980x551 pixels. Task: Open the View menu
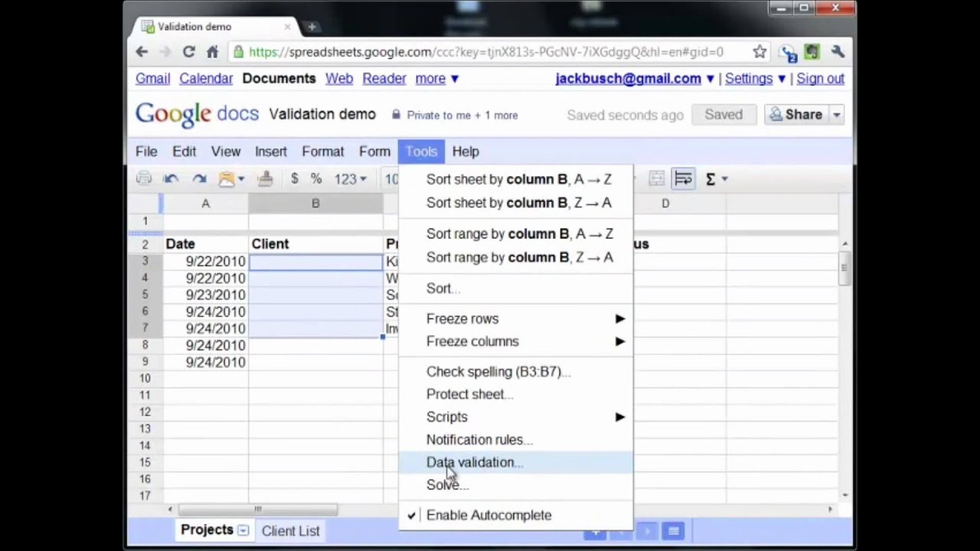226,152
